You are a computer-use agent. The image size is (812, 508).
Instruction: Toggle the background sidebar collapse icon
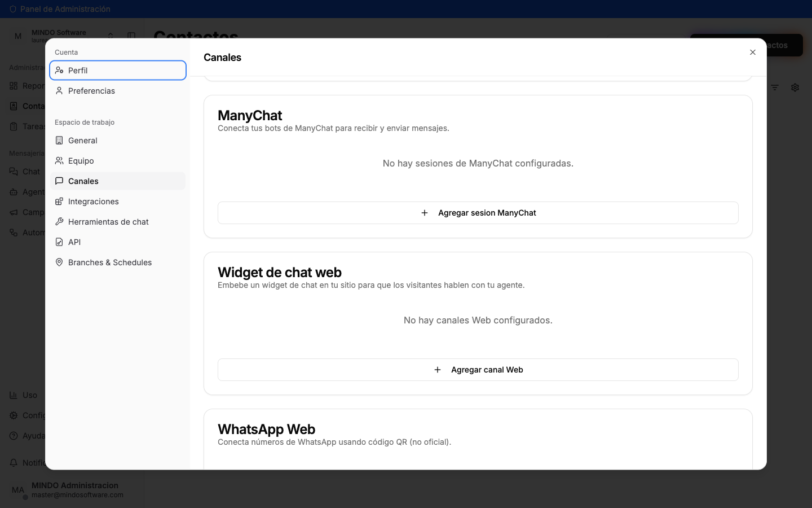point(131,36)
